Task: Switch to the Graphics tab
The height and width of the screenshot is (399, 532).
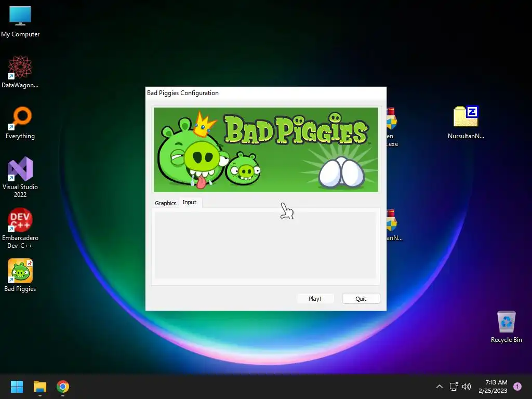Action: (x=166, y=203)
